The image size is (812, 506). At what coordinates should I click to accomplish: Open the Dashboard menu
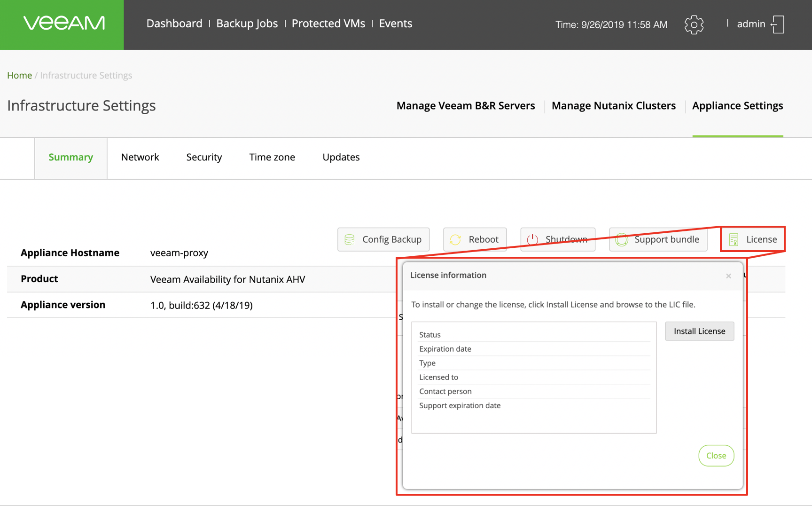point(174,24)
